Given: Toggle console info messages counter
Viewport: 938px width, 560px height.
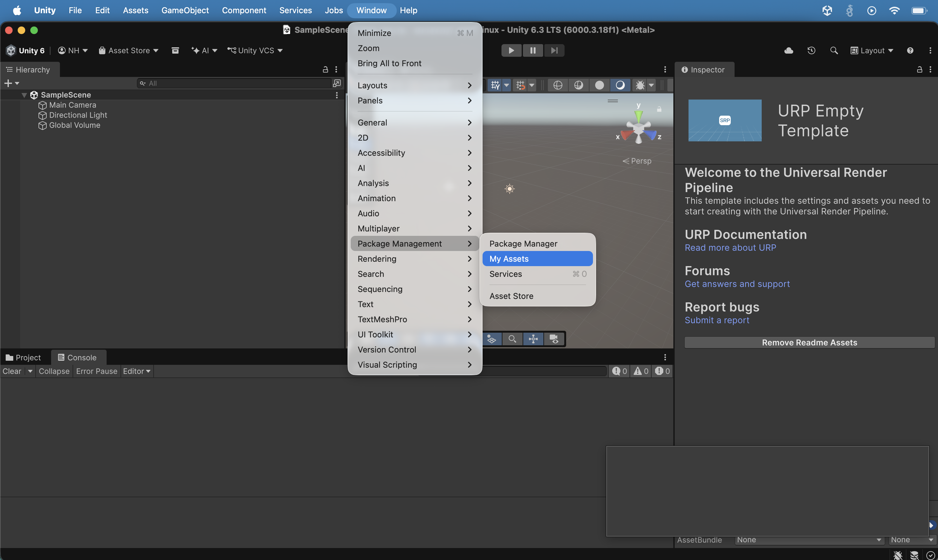Looking at the screenshot, I should [x=619, y=371].
